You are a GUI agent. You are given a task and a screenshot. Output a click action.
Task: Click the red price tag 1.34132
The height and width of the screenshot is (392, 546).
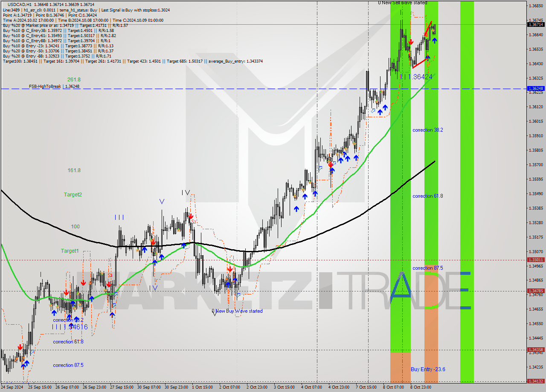click(x=536, y=381)
